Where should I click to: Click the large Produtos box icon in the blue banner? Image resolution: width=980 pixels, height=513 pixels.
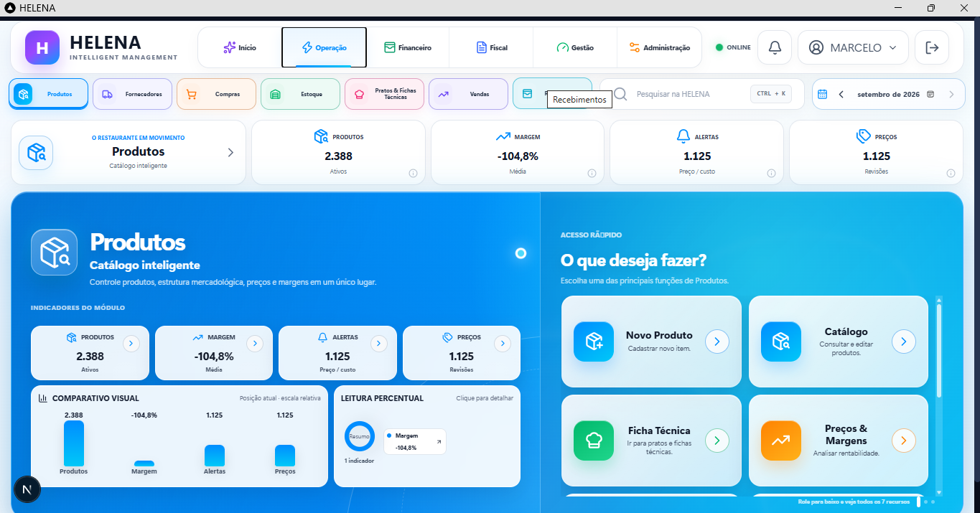[x=54, y=252]
